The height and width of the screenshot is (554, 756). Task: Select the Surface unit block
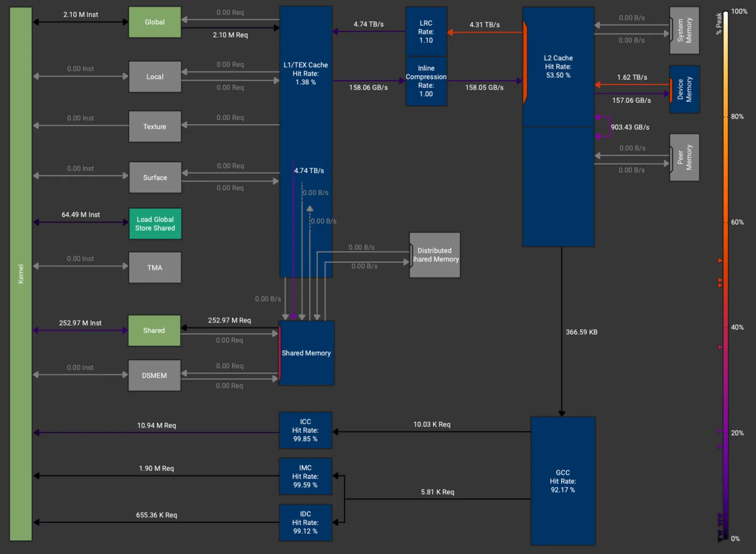pos(155,177)
